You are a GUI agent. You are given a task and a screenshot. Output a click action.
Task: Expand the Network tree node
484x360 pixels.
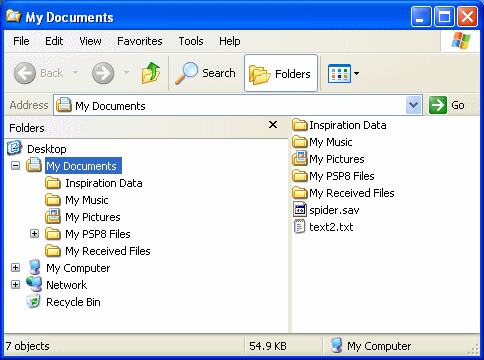point(15,284)
